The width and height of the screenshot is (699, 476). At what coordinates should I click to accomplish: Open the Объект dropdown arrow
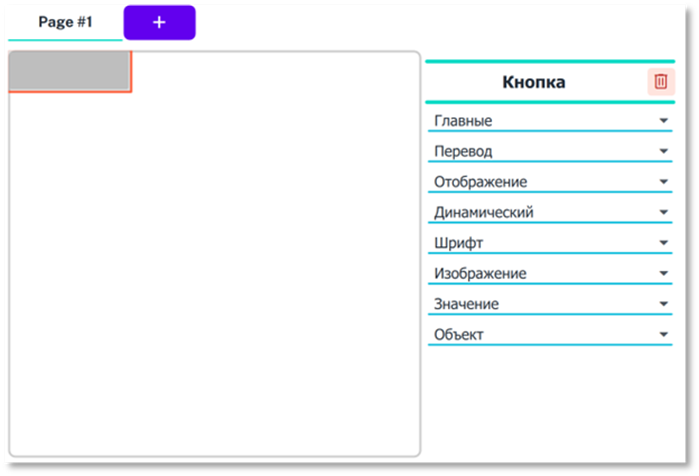663,335
